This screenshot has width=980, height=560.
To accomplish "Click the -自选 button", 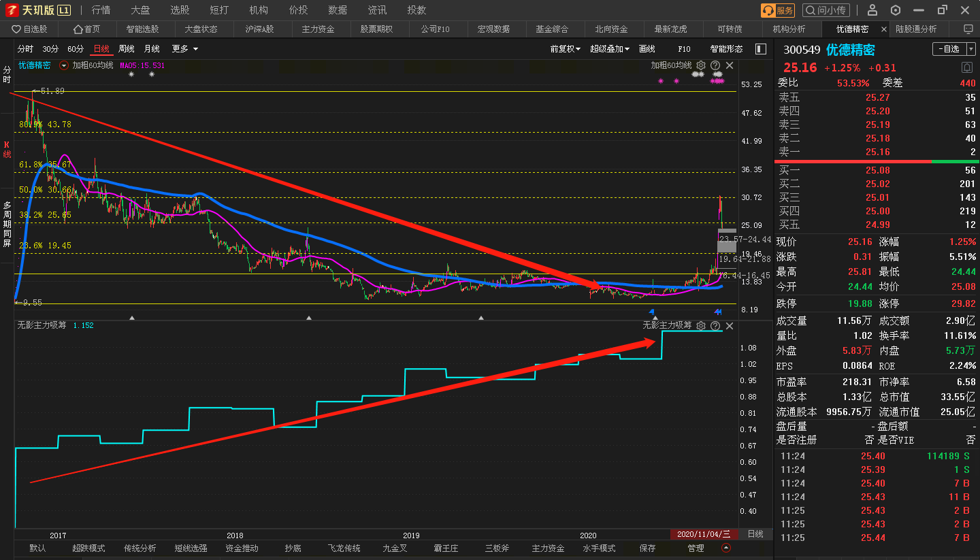I will coord(949,49).
